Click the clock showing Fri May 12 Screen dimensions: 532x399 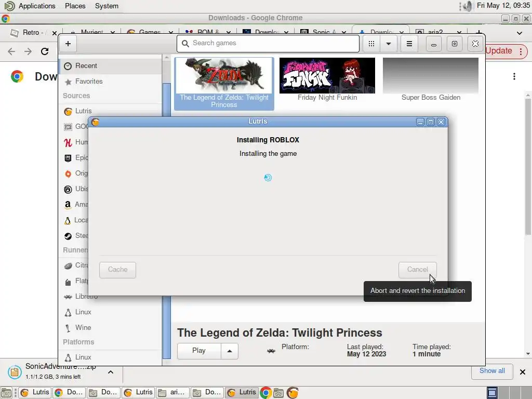503,5
